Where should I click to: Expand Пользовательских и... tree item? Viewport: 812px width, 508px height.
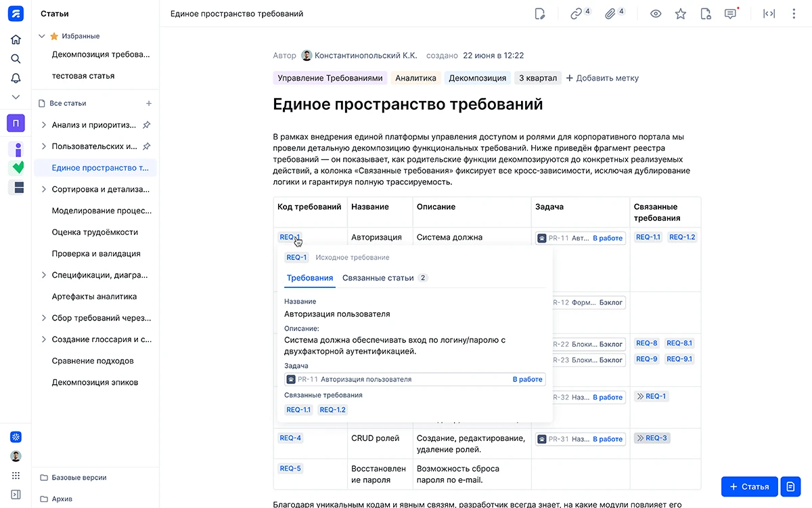click(44, 146)
